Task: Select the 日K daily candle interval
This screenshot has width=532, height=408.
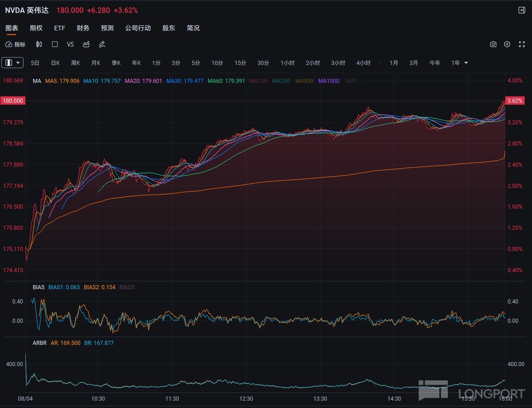Action: [x=55, y=63]
